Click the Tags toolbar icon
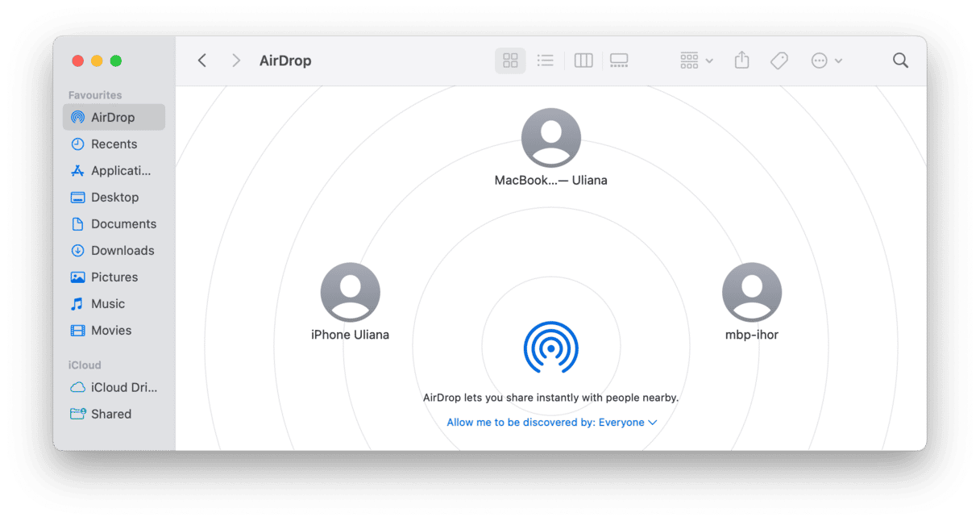This screenshot has height=521, width=980. coord(779,60)
